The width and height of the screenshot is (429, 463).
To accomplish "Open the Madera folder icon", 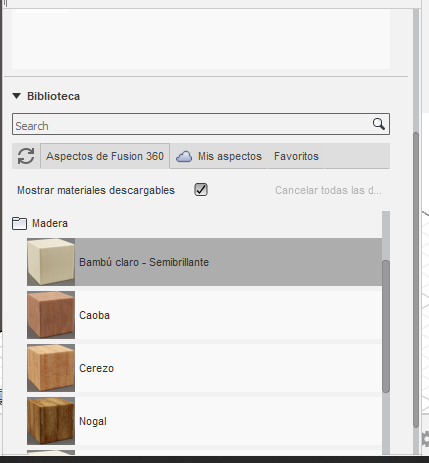I will point(19,223).
